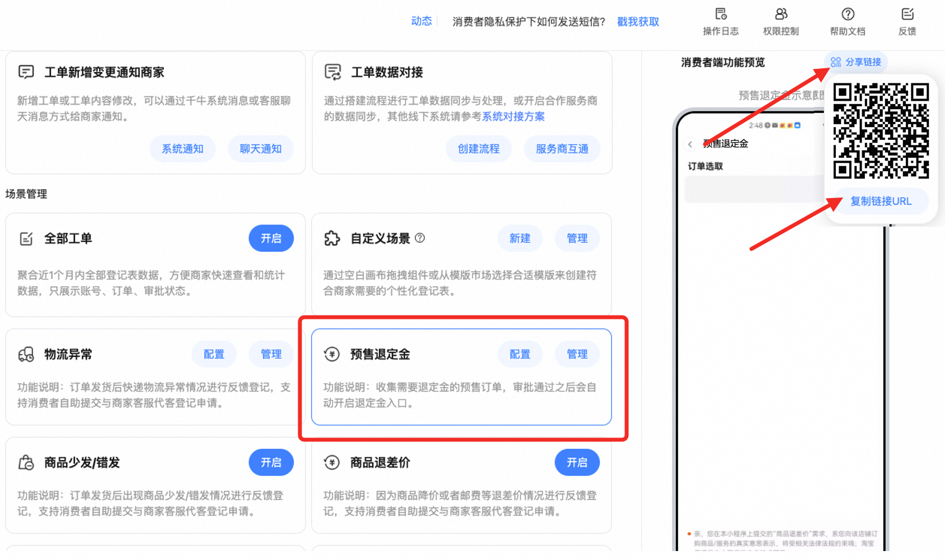Enable the 全部工单 scene with 开启

pos(271,238)
